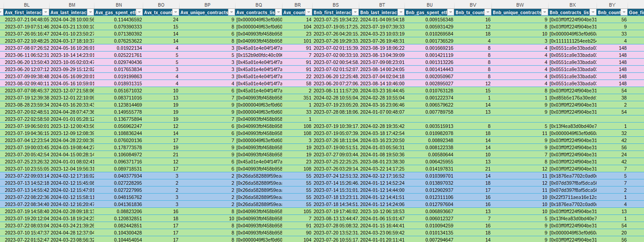Click the cell containing 0.114436592

[x=119, y=19]
